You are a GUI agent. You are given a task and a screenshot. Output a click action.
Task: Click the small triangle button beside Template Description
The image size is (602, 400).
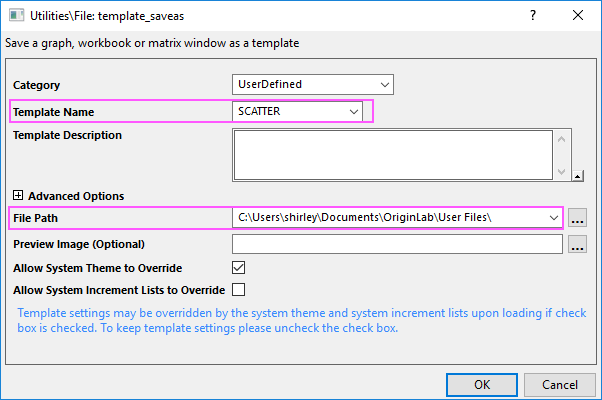[x=578, y=176]
